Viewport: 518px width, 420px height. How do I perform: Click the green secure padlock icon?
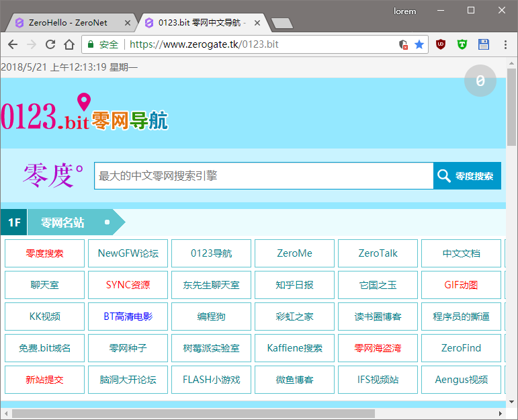90,44
